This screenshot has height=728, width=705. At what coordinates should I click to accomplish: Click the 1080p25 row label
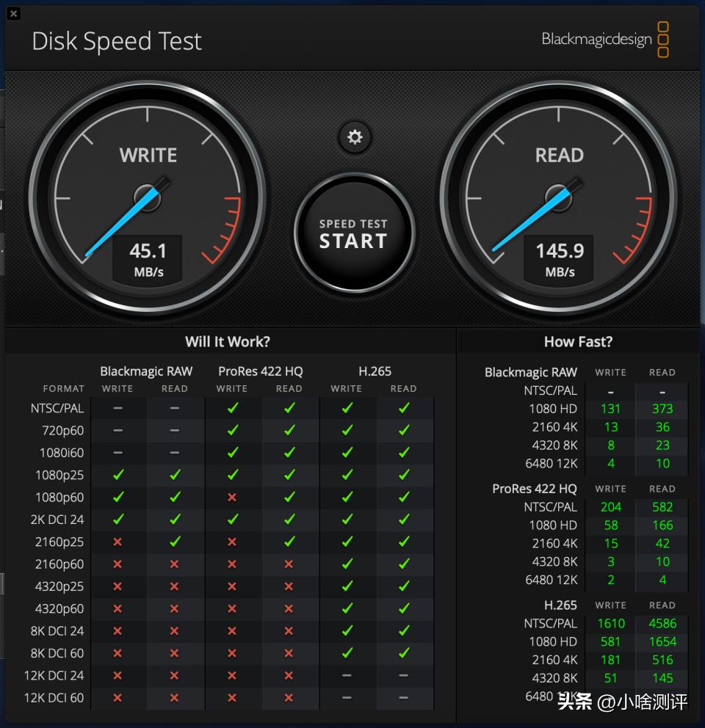(x=59, y=475)
